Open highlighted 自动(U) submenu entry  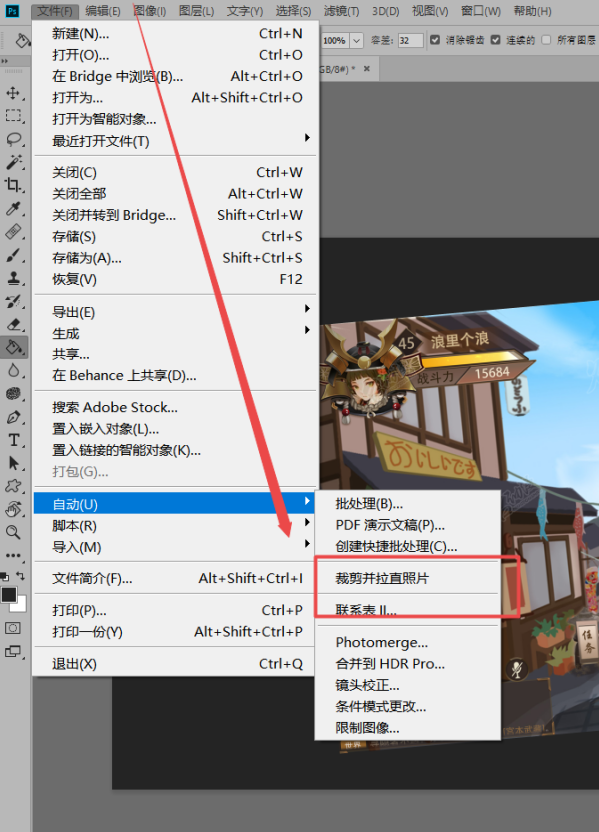click(x=176, y=504)
